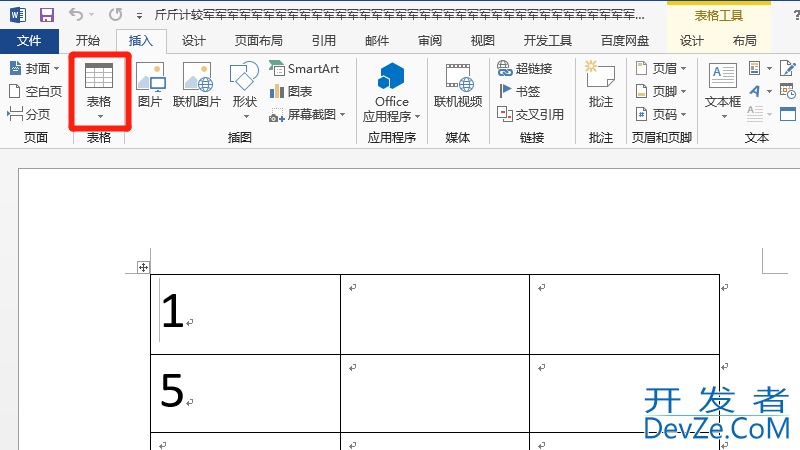Open the 形状 Shapes gallery

pyautogui.click(x=244, y=91)
